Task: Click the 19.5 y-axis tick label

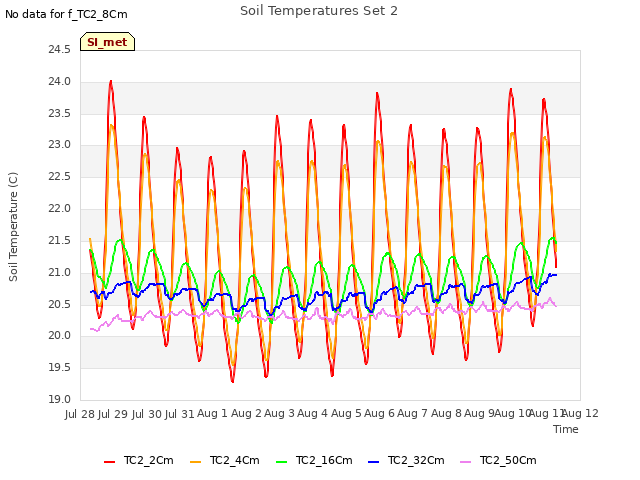Action: pos(60,367)
